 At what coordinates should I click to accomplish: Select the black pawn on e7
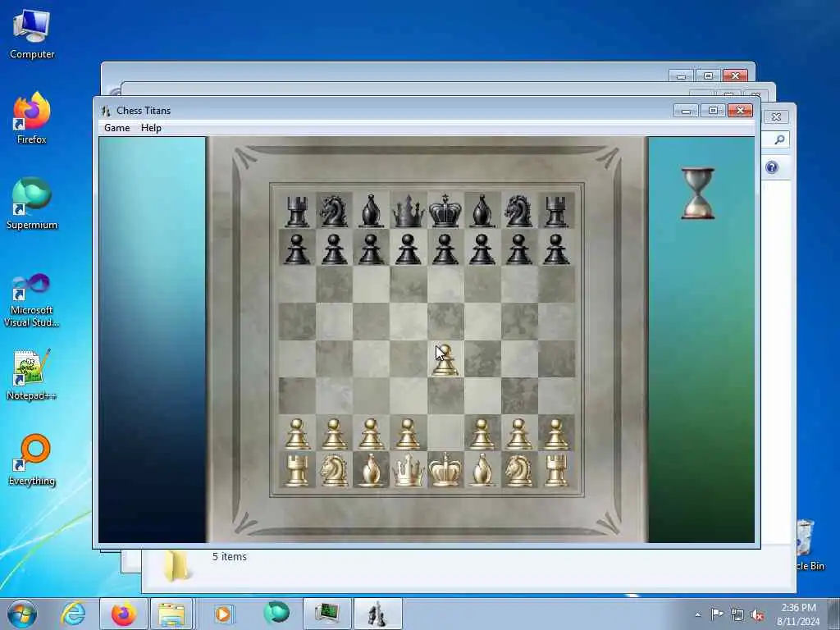pos(445,249)
